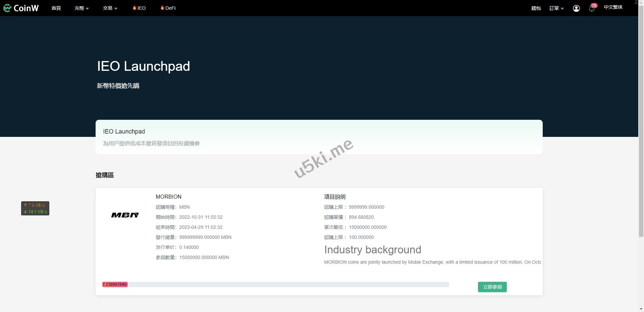Open the IEO menu item
644x312 pixels.
142,8
